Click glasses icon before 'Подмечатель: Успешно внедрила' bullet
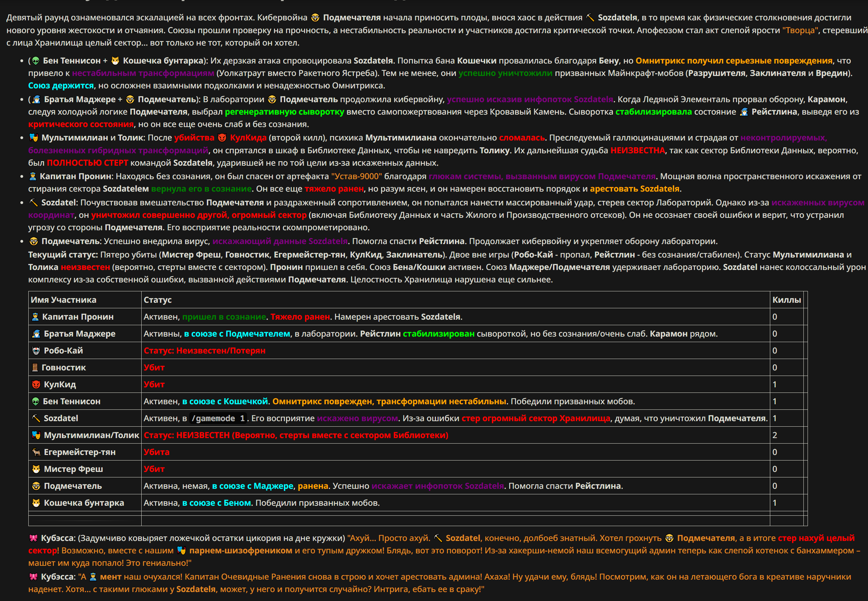The image size is (868, 601). 34,241
